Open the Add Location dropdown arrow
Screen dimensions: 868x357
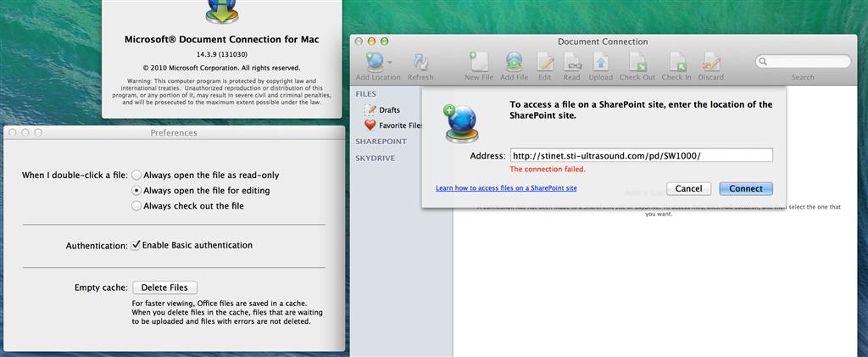[390, 62]
